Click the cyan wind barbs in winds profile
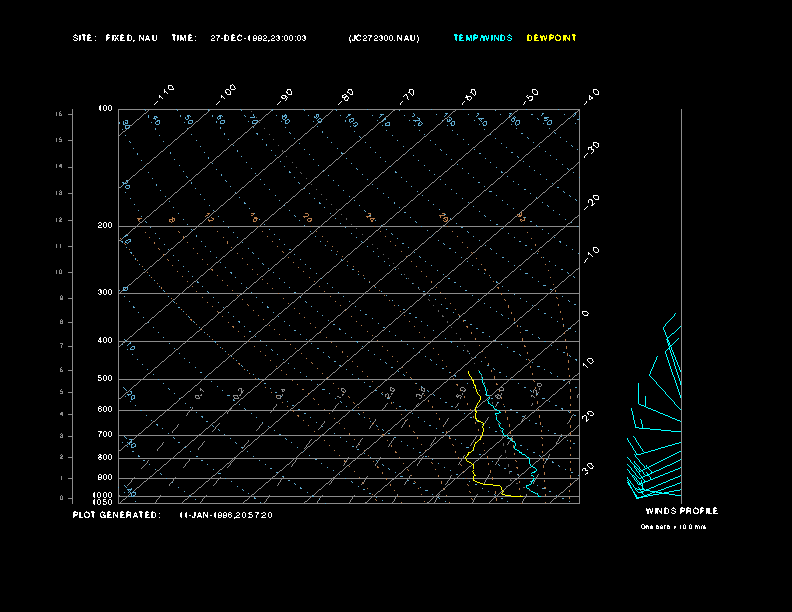Screen dimensions: 792x612 pos(654,406)
